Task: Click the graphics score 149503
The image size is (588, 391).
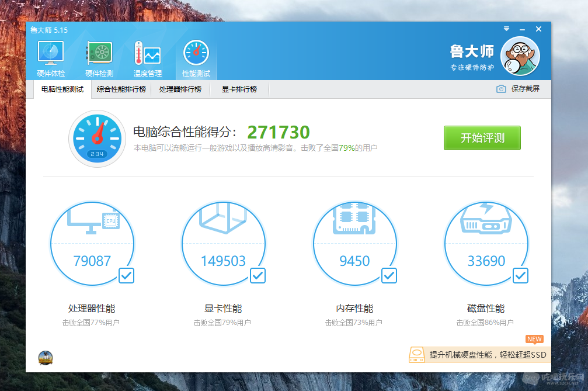Action: point(224,261)
